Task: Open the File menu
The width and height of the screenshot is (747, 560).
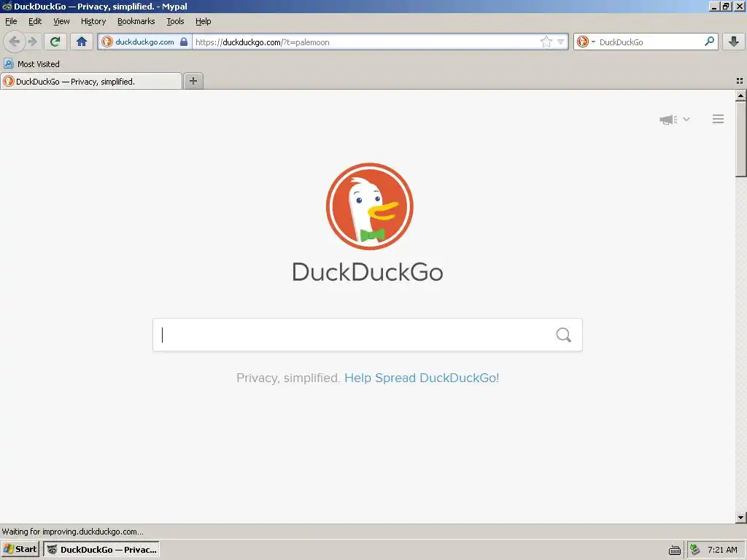Action: [11, 21]
